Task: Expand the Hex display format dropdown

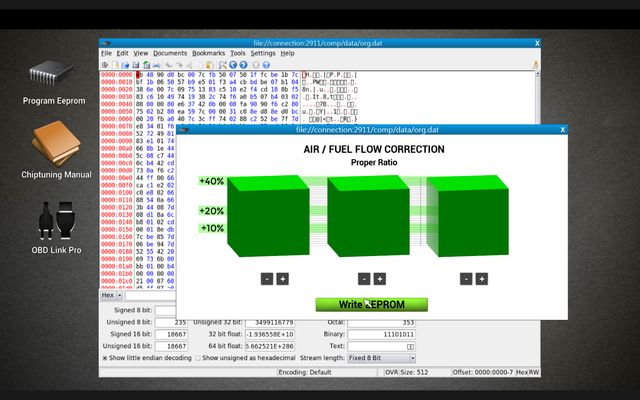Action: 111,295
